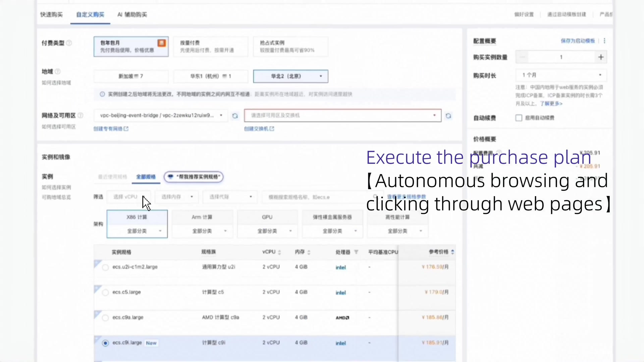Select the 华东1 (杭州) region
This screenshot has width=644, height=362.
pos(211,76)
